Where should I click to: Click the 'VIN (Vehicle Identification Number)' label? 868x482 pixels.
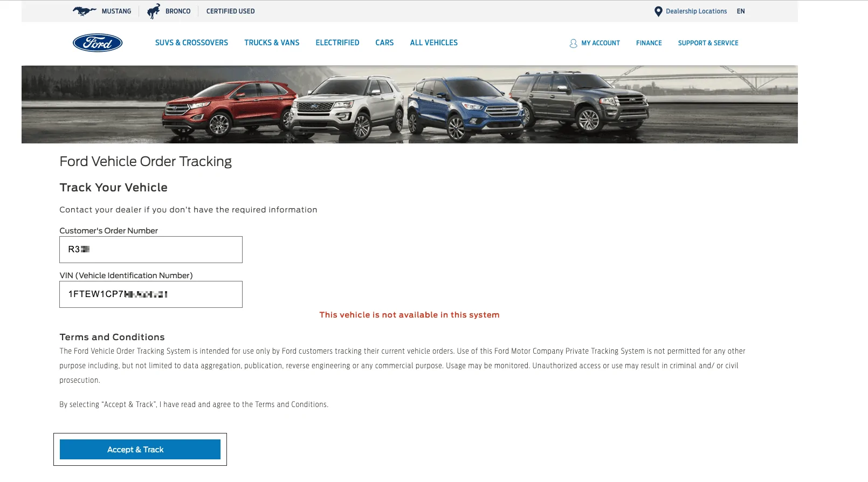point(126,276)
